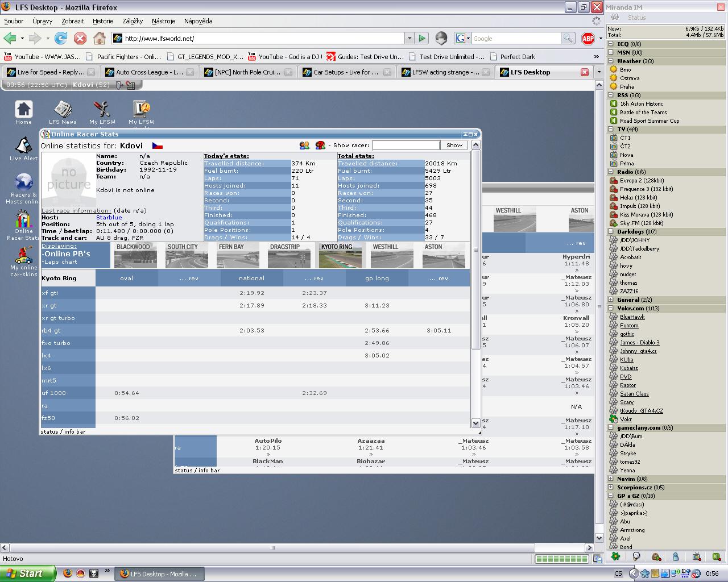Select the Kyoto Ring track thumbnail

click(340, 256)
